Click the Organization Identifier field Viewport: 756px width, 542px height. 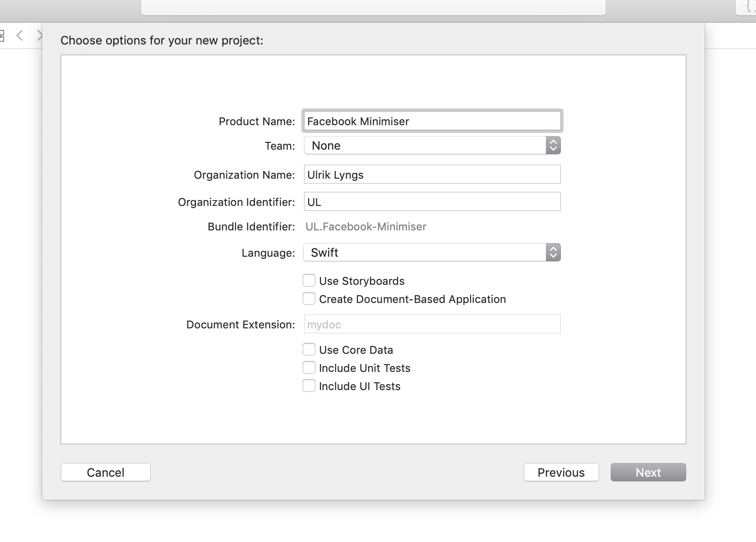click(432, 202)
